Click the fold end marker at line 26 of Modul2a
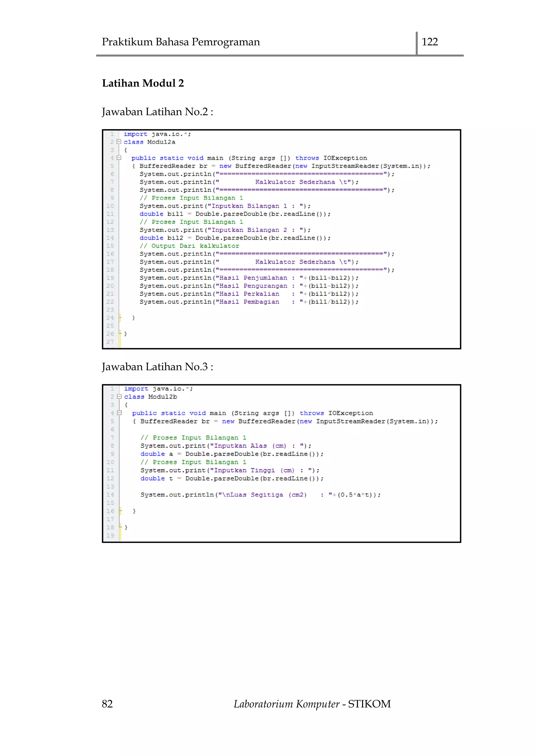Screen dimensions: 535x756 (120, 334)
